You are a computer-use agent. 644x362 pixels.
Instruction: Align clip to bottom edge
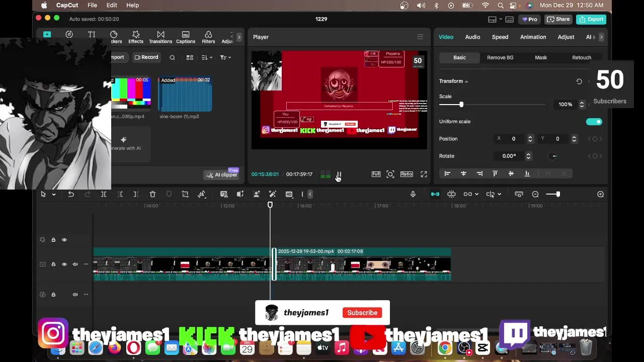coord(527,173)
